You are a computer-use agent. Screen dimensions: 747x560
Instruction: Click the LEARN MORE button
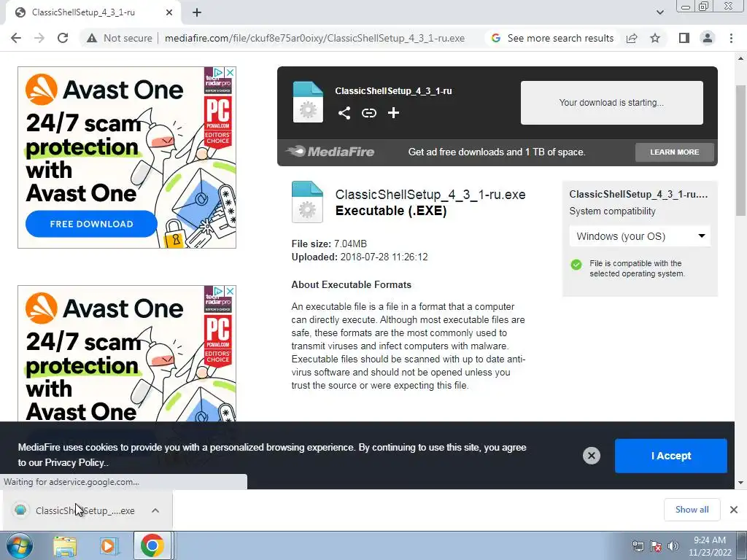tap(675, 152)
